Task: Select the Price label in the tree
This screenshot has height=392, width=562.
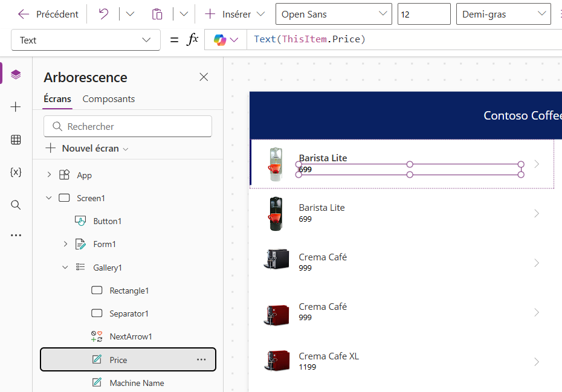Action: 118,360
